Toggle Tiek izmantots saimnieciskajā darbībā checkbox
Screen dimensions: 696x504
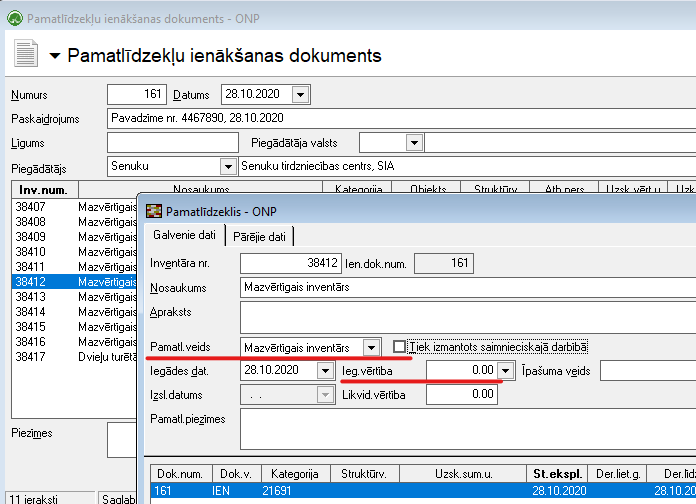pyautogui.click(x=399, y=346)
